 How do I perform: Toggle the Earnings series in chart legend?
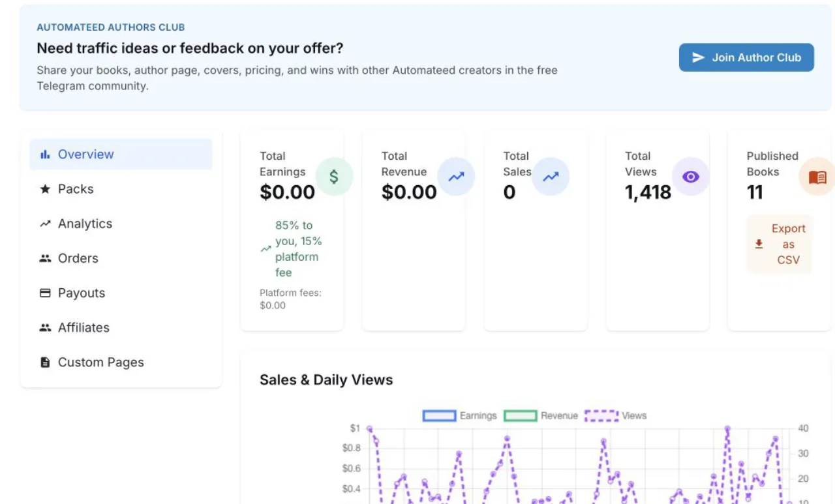click(x=460, y=415)
